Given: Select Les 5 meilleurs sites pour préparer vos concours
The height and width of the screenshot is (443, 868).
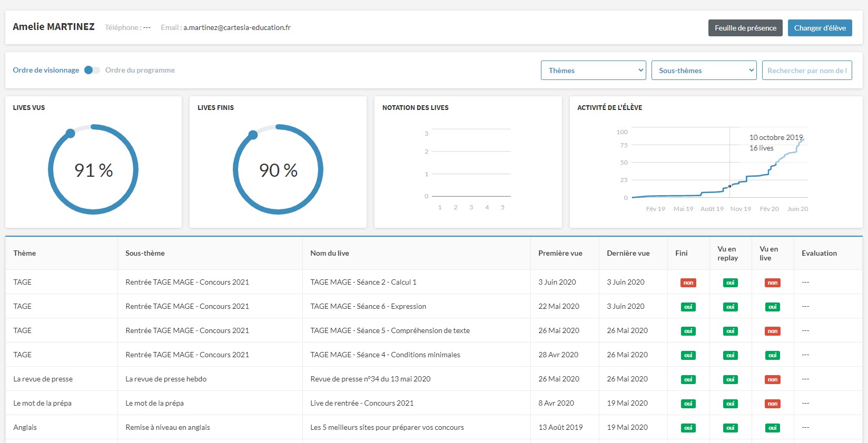Looking at the screenshot, I should (387, 427).
